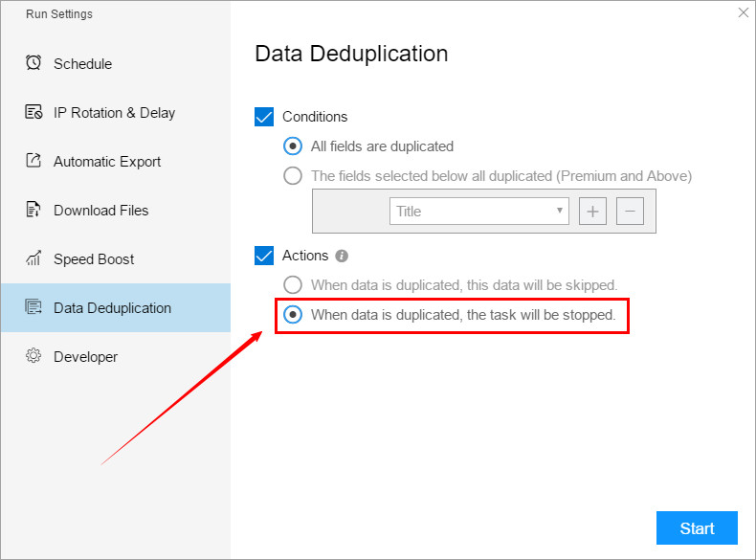756x560 pixels.
Task: Open the Title field dropdown
Action: tap(478, 212)
